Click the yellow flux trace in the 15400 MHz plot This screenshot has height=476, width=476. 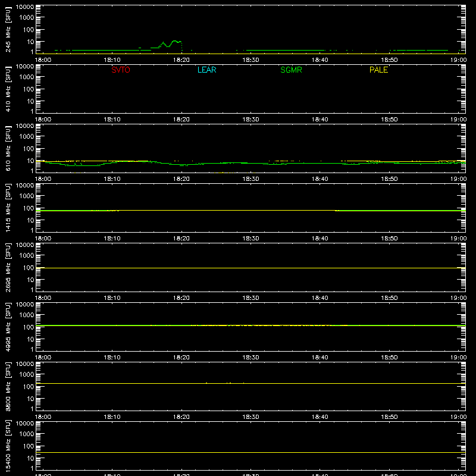(x=250, y=453)
